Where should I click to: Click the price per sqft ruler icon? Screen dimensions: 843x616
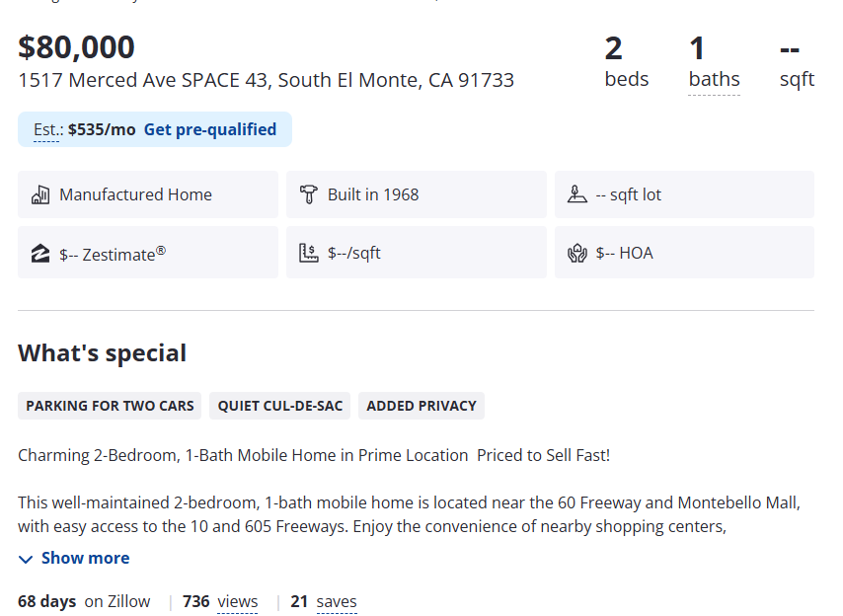tap(309, 253)
